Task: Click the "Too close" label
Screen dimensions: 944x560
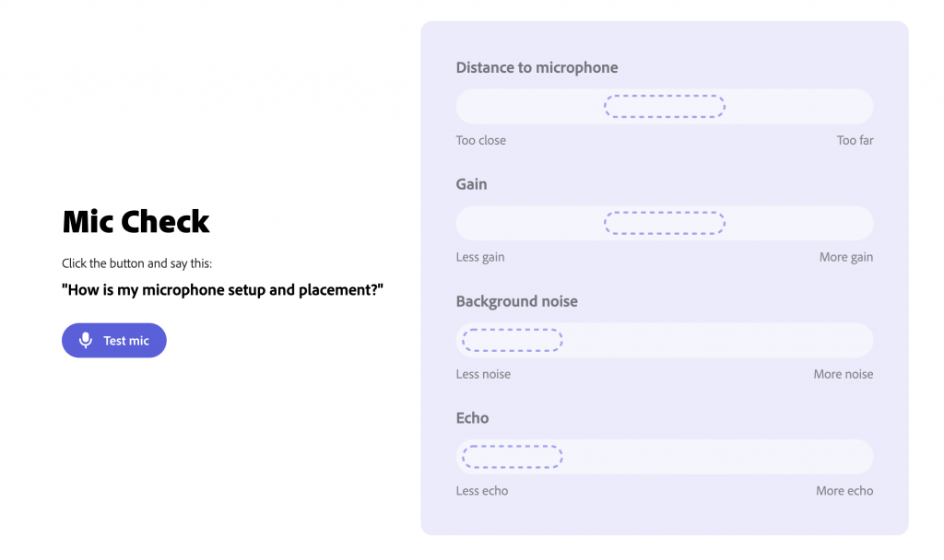Action: [x=480, y=140]
